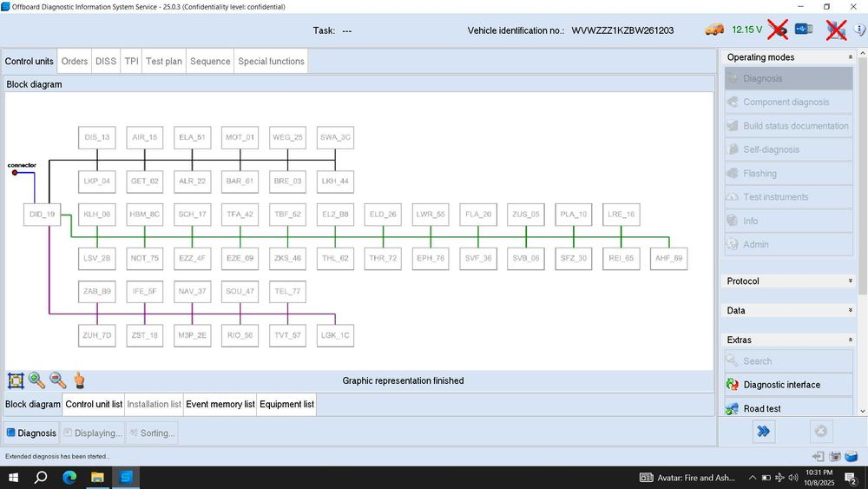This screenshot has width=868, height=489.
Task: Click the blue USB interface icon
Action: pyautogui.click(x=804, y=29)
